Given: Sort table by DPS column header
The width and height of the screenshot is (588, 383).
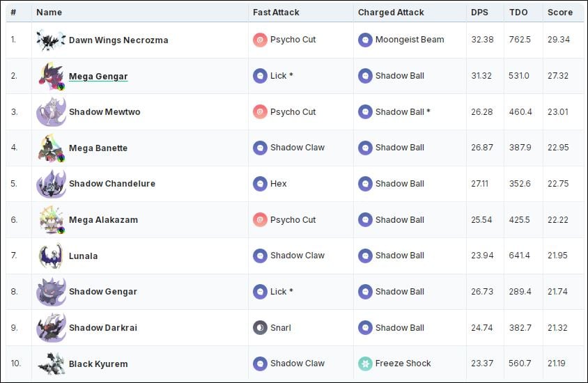Looking at the screenshot, I should [x=479, y=12].
